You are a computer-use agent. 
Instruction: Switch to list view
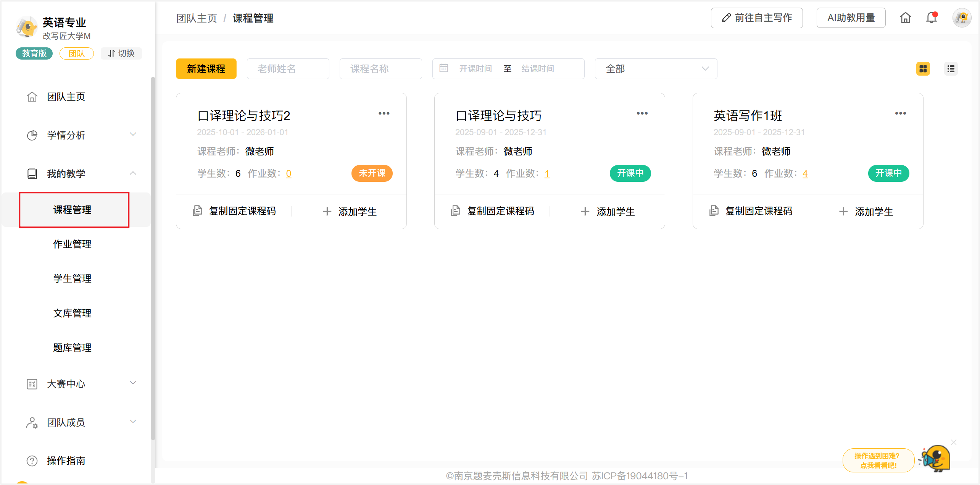tap(951, 69)
